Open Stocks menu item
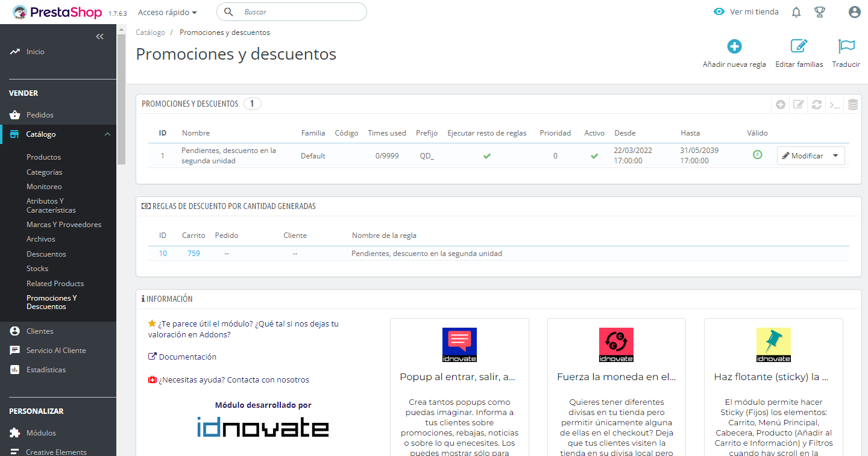Image resolution: width=868 pixels, height=456 pixels. (37, 268)
